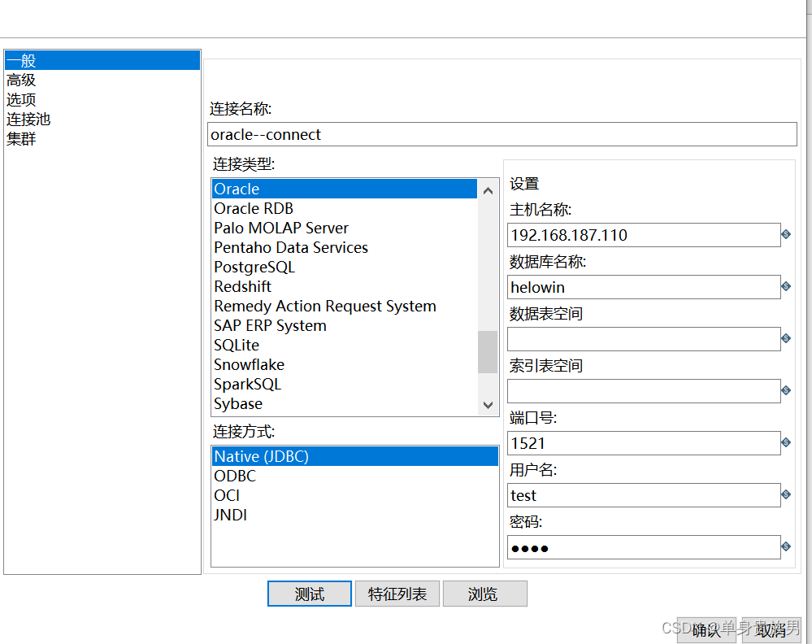
Task: Click variable icon beside username field
Action: point(786,494)
